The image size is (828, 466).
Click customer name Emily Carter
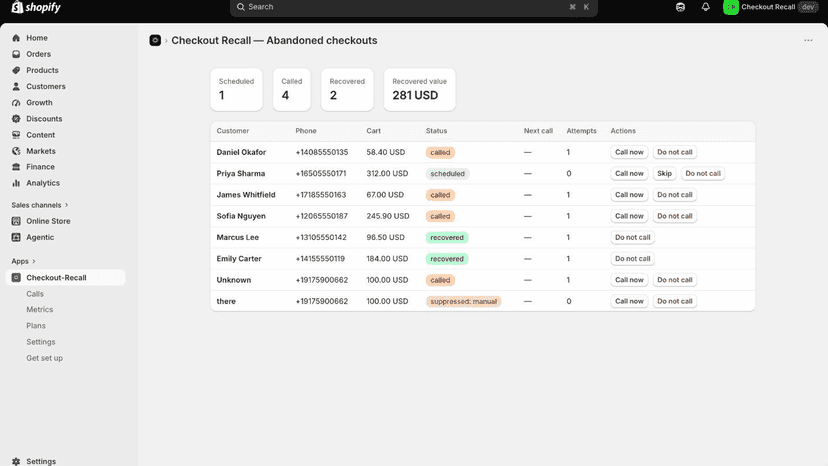pyautogui.click(x=239, y=259)
